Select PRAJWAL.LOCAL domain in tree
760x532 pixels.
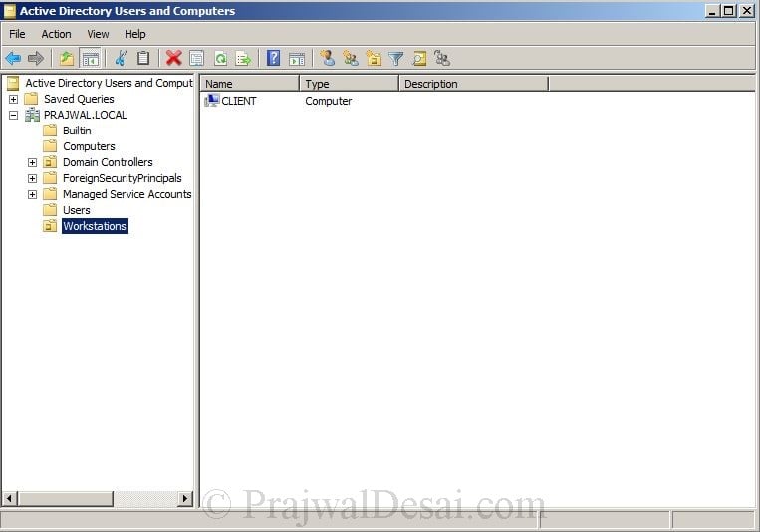click(86, 115)
